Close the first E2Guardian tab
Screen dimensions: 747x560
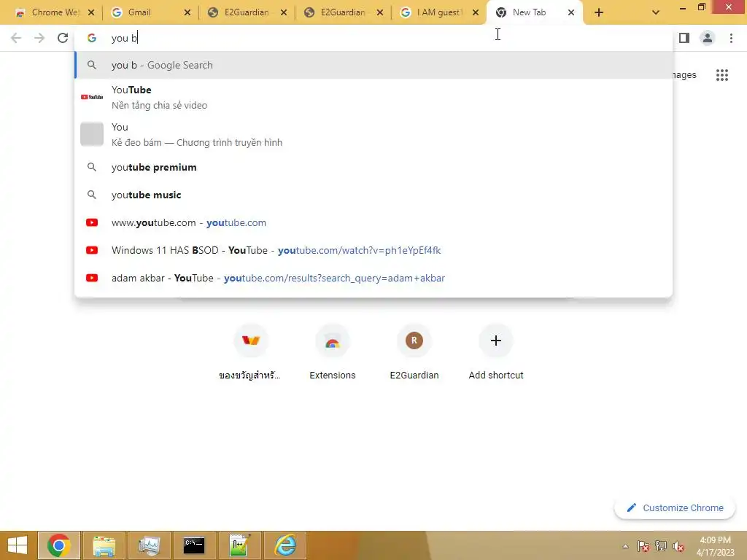click(284, 12)
